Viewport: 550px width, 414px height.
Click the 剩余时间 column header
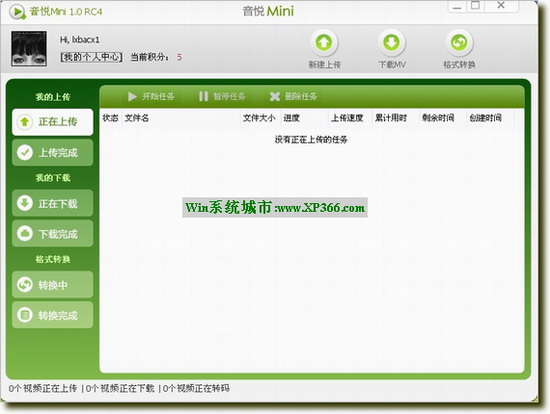(x=443, y=118)
